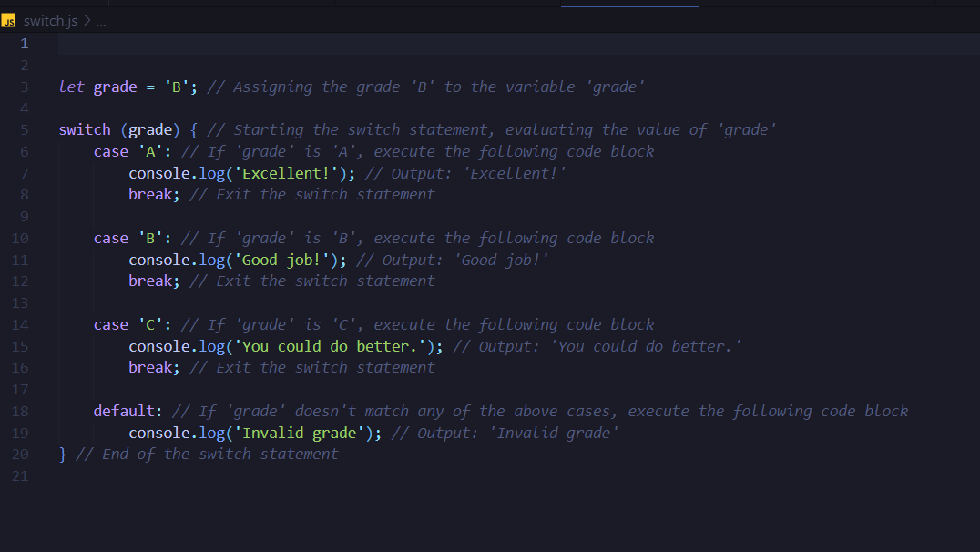Select the grade variable on line 3
980x552 pixels.
click(x=115, y=87)
